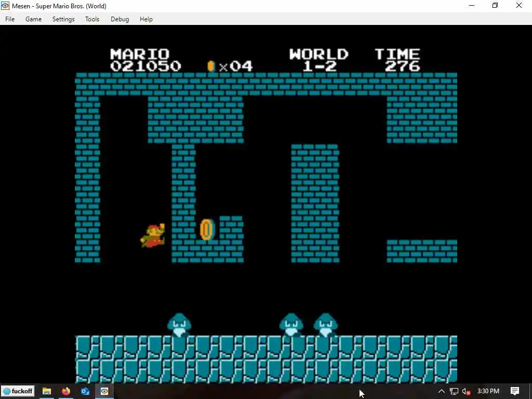
Task: Open File Explorer from the taskbar
Action: (x=46, y=391)
